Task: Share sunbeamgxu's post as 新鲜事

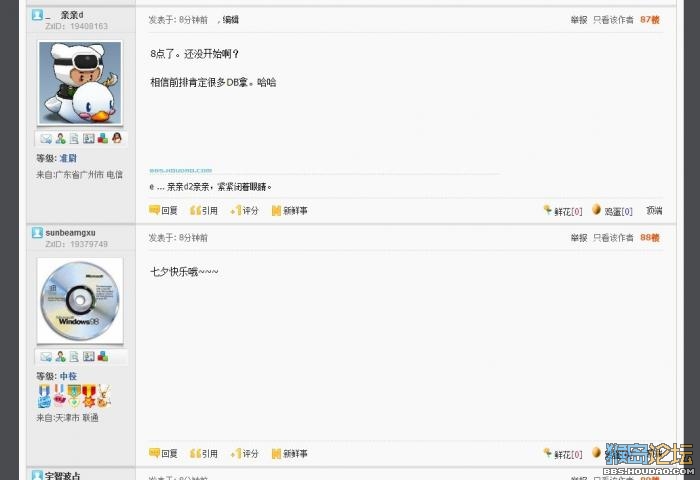Action: point(290,454)
